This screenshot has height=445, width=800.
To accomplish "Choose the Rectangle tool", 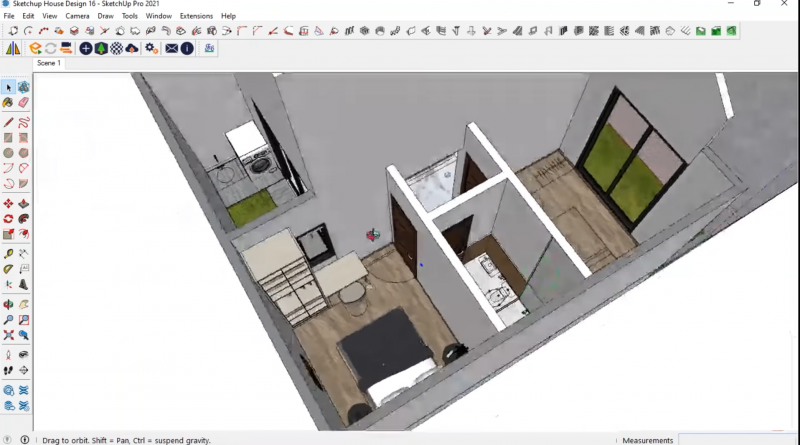I will point(8,138).
